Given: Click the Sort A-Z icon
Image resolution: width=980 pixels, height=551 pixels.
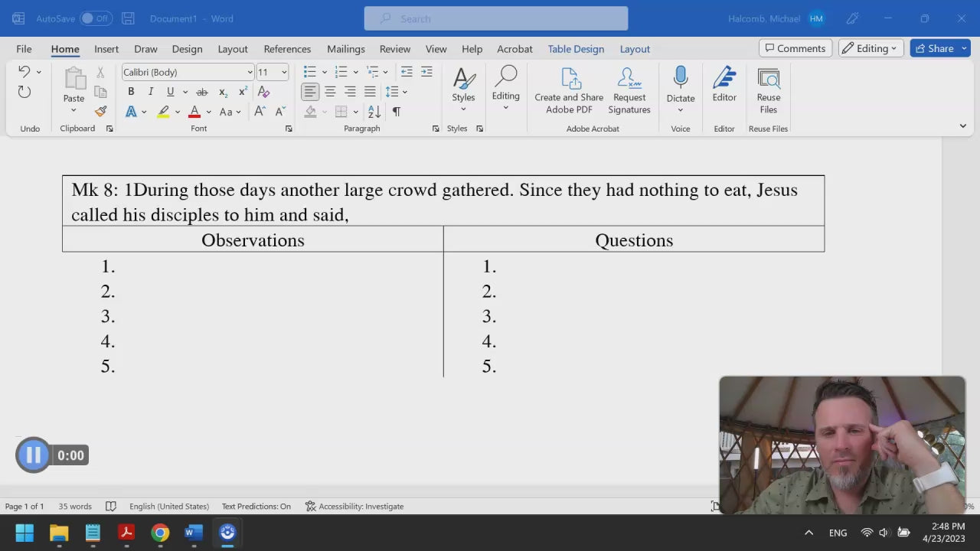Looking at the screenshot, I should click(374, 112).
